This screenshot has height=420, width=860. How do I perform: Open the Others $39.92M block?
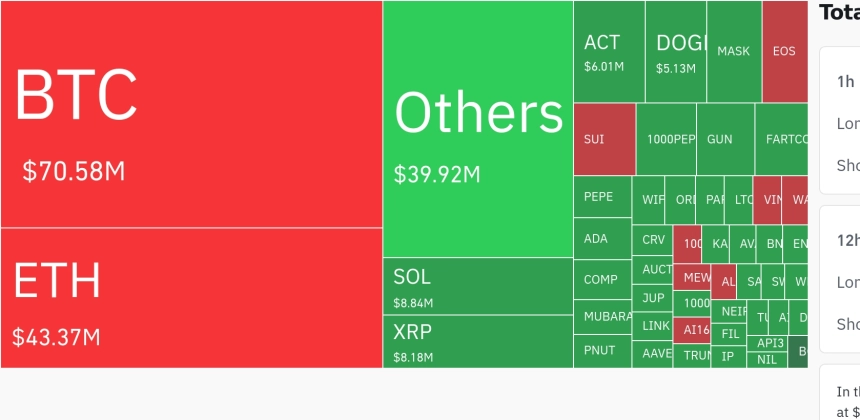478,129
